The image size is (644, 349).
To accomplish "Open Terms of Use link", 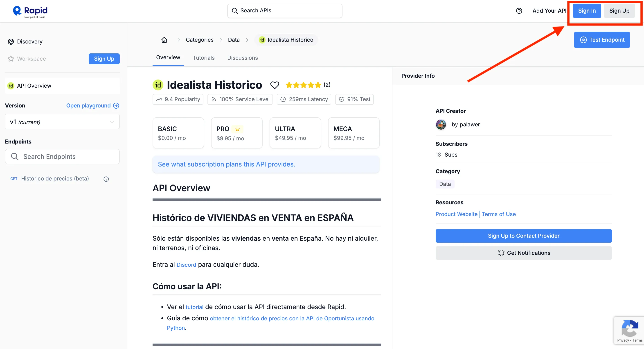I will click(498, 214).
